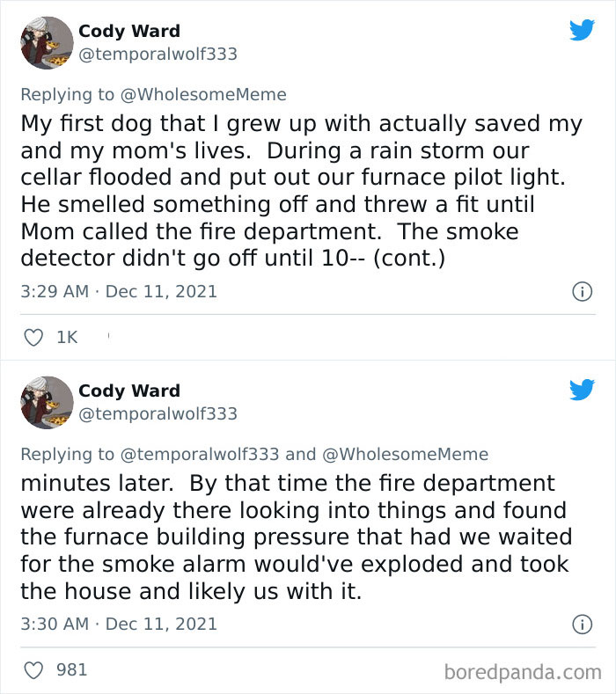Open info icon on the 3:29 AM tweet
616x694 pixels.
(582, 291)
